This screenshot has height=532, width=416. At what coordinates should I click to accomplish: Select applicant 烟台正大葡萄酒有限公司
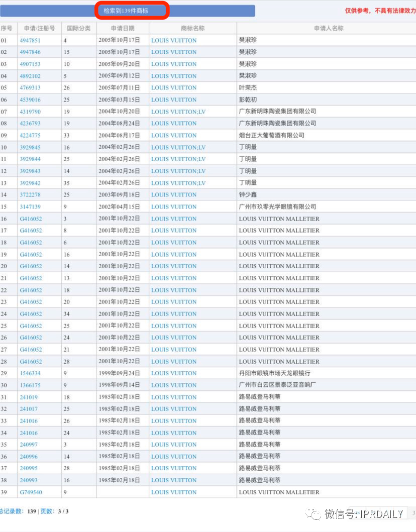[271, 135]
